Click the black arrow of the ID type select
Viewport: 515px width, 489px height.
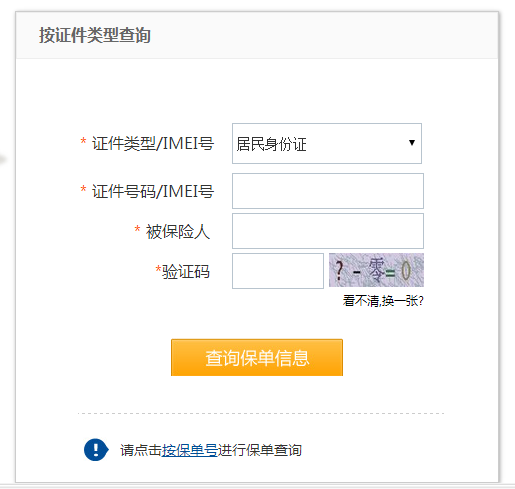click(412, 143)
